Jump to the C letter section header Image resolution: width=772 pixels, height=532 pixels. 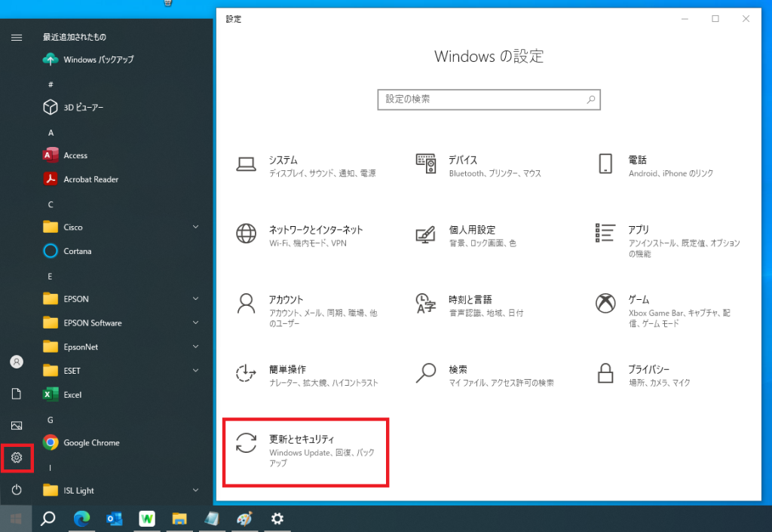[51, 205]
